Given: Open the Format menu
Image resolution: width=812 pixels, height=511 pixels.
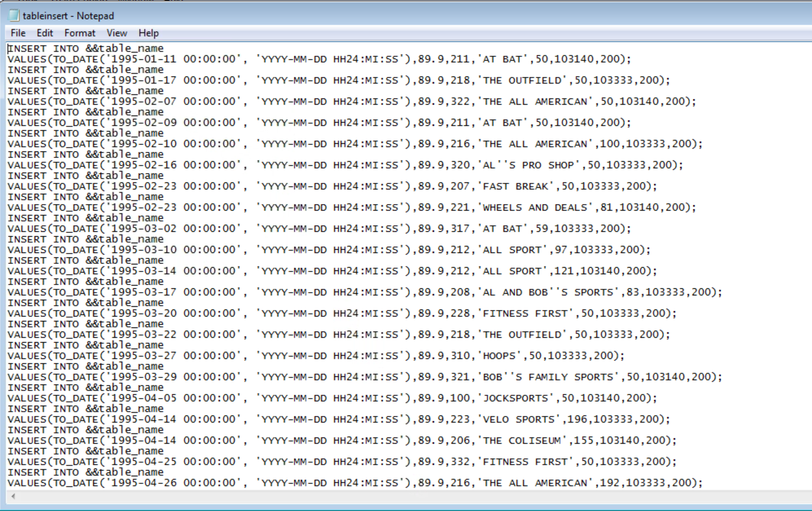Looking at the screenshot, I should (x=80, y=33).
